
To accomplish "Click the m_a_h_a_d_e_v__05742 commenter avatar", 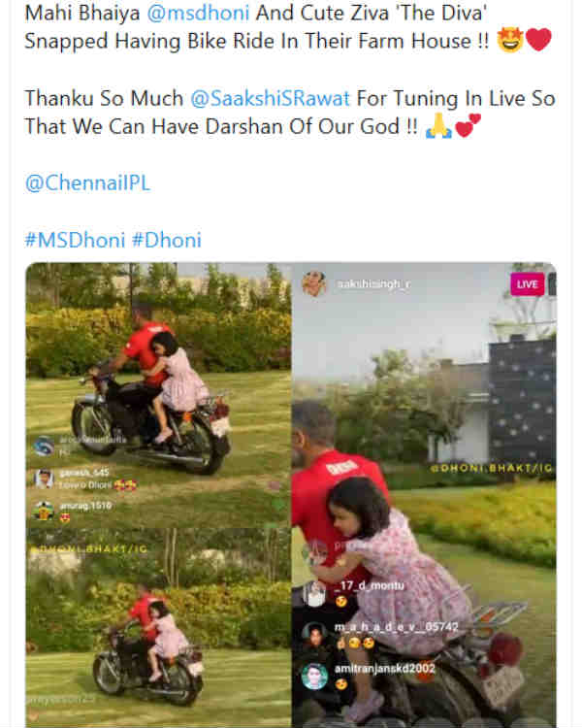I will click(314, 635).
